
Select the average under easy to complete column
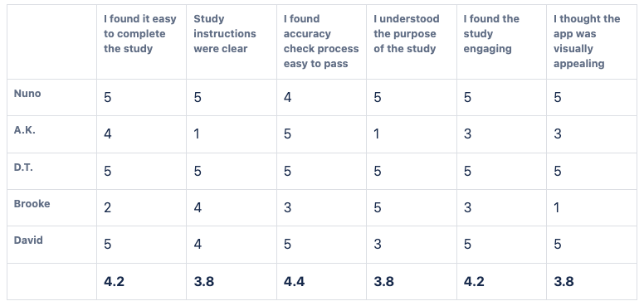(x=115, y=282)
